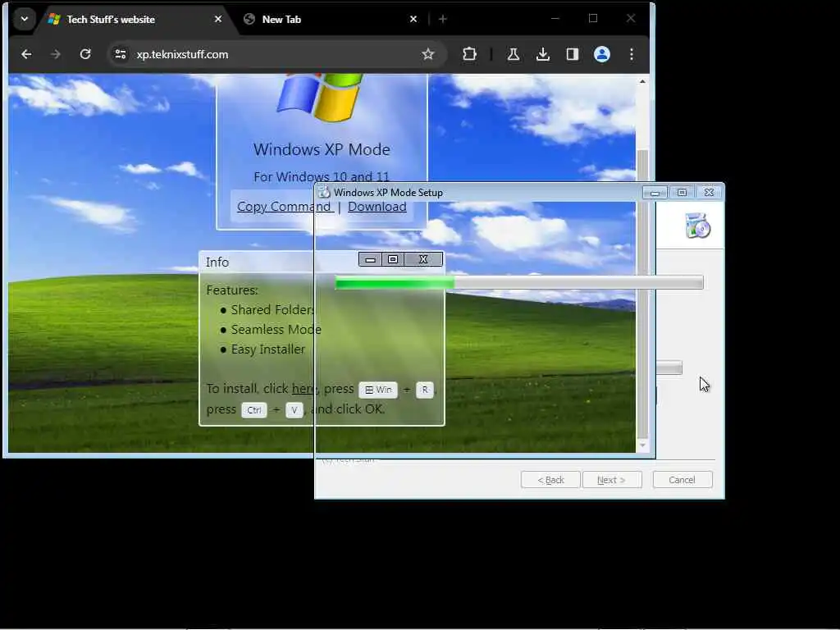The width and height of the screenshot is (840, 630).
Task: Click the Back button in setup
Action: 550,480
